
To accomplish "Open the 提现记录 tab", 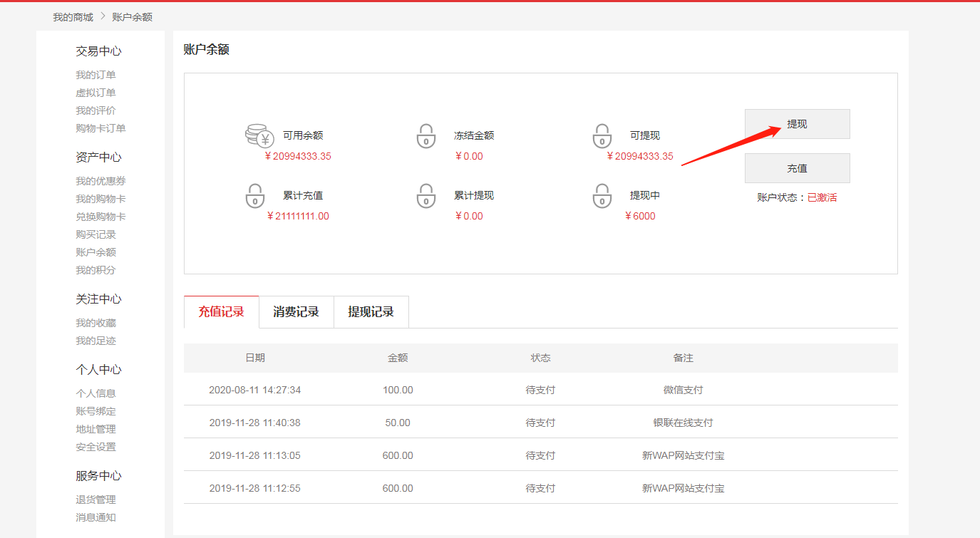I will coord(371,312).
